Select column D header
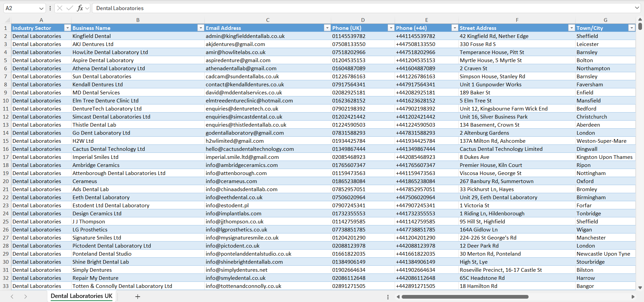Image resolution: width=644 pixels, height=302 pixels. click(x=363, y=20)
